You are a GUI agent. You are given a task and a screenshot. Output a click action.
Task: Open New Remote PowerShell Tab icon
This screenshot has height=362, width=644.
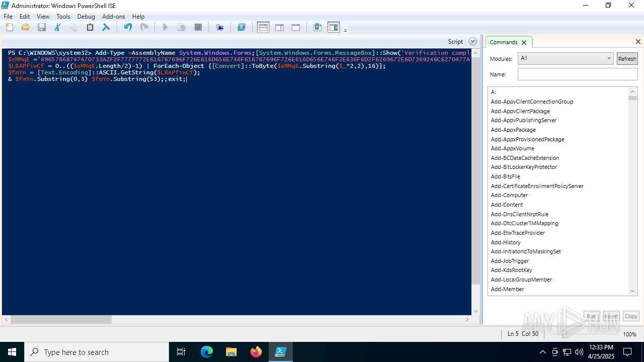coord(220,28)
